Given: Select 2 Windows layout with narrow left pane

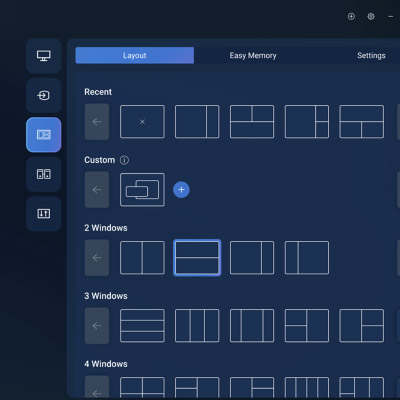Looking at the screenshot, I should (307, 258).
